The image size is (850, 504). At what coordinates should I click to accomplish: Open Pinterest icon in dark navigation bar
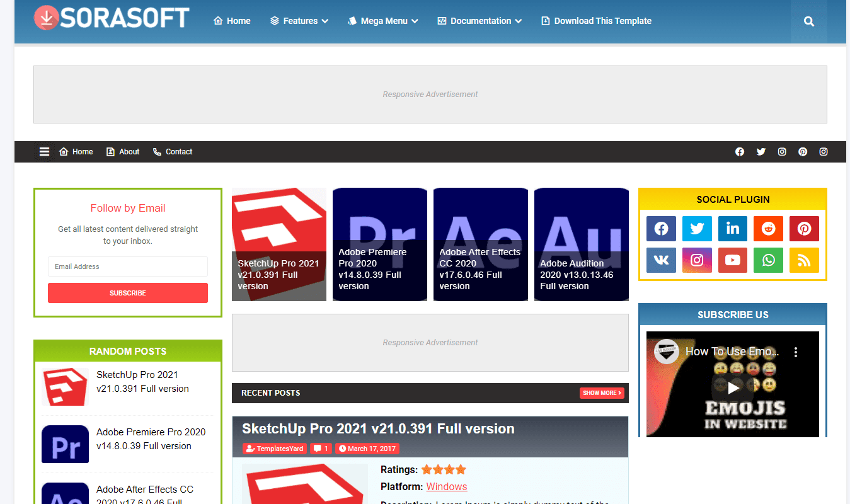[803, 152]
